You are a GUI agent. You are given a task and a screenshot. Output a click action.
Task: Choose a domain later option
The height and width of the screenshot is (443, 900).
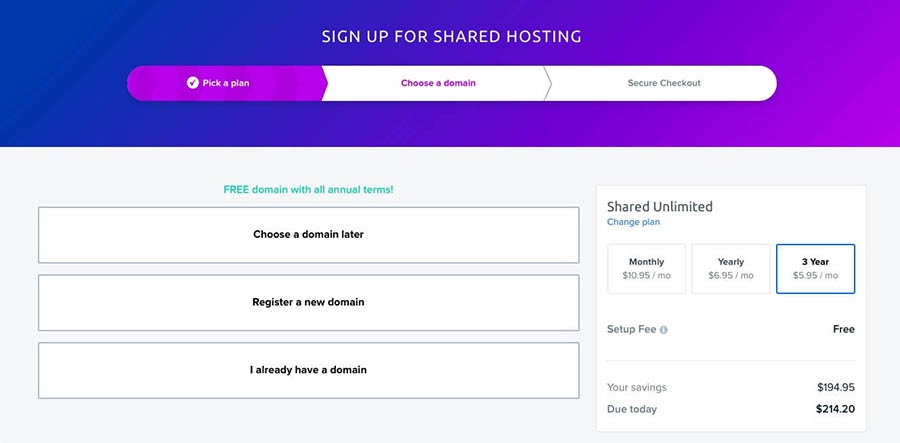(x=309, y=235)
